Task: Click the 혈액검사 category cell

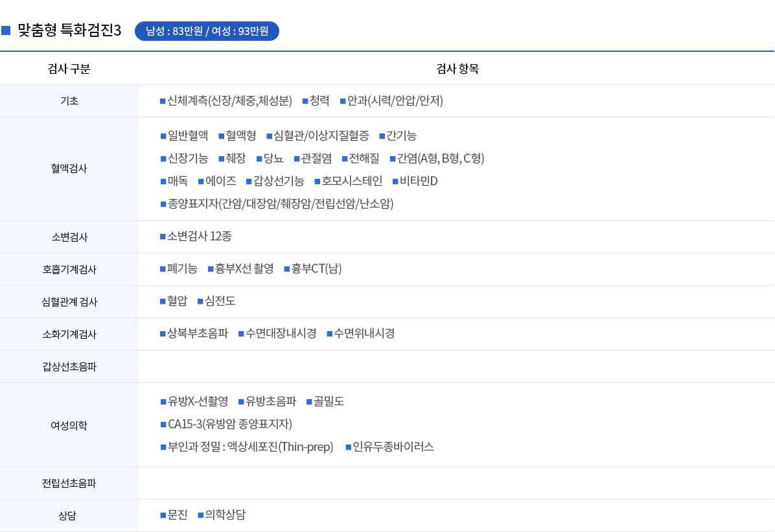Action: tap(69, 168)
